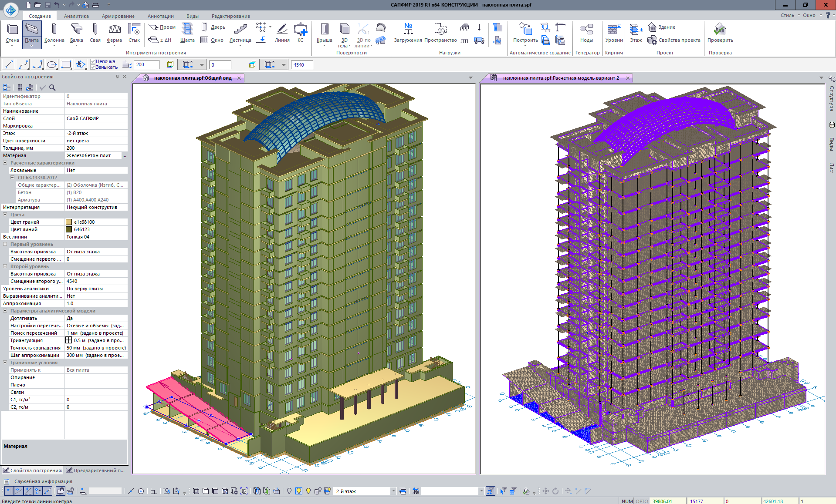Click the Загружения (load cases) icon
The height and width of the screenshot is (504, 836).
click(x=408, y=33)
